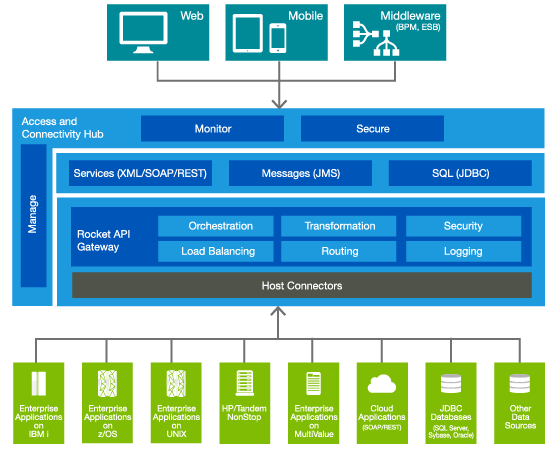Open Services (XML/SOAP/REST) box

140,173
